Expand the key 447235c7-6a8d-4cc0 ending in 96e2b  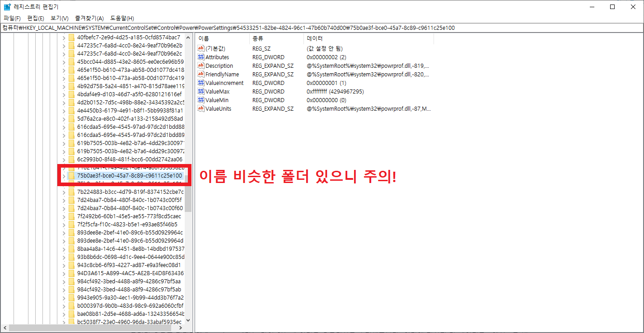pos(64,45)
